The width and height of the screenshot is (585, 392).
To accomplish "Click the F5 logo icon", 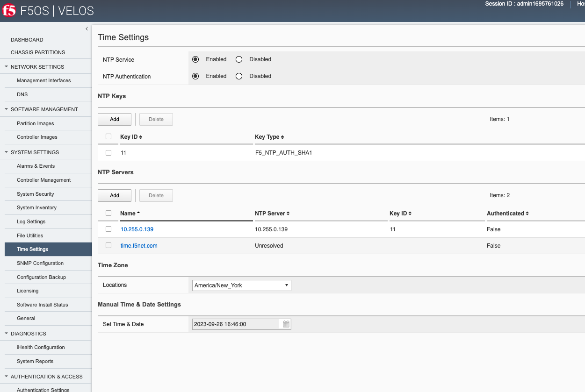I will coord(9,10).
